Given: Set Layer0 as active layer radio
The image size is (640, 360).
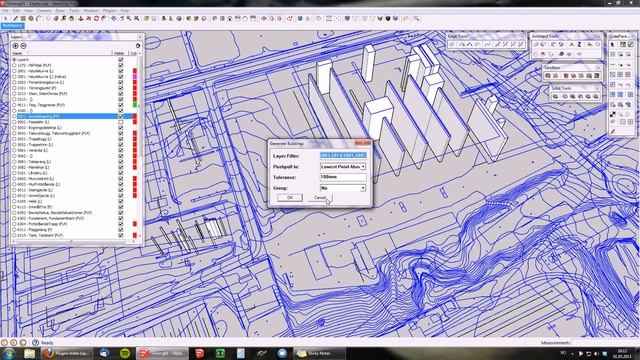Looking at the screenshot, I should pos(15,60).
